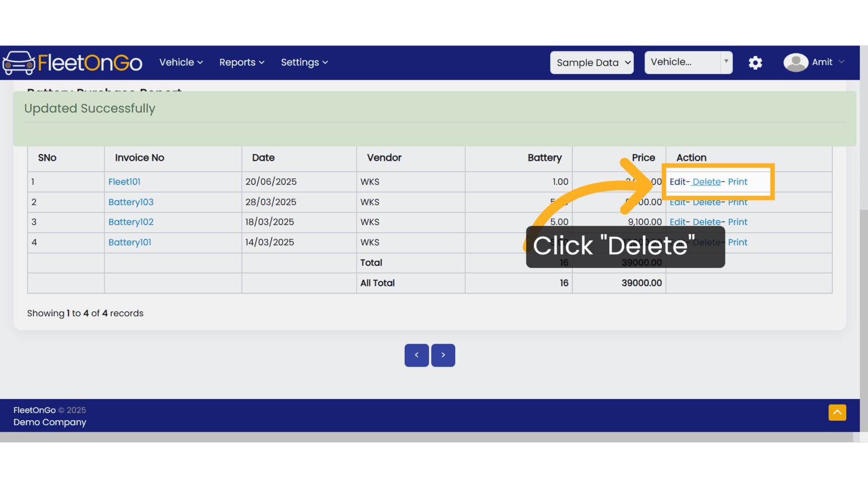Go to next page arrow button
This screenshot has width=868, height=488.
point(443,355)
